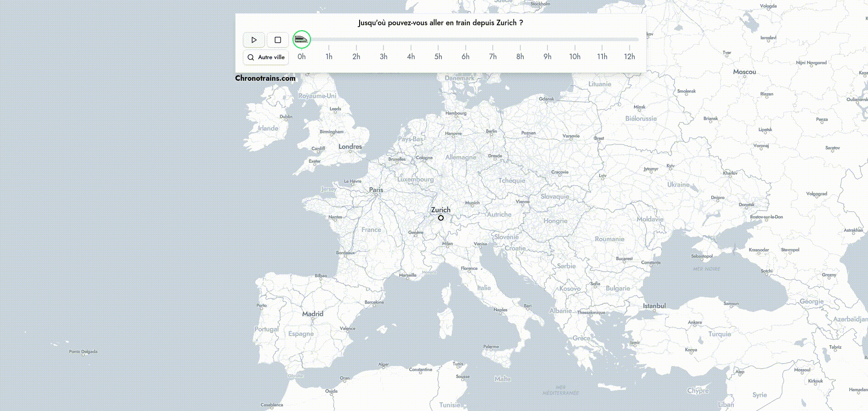Choose the 6h mark on timeline

465,56
